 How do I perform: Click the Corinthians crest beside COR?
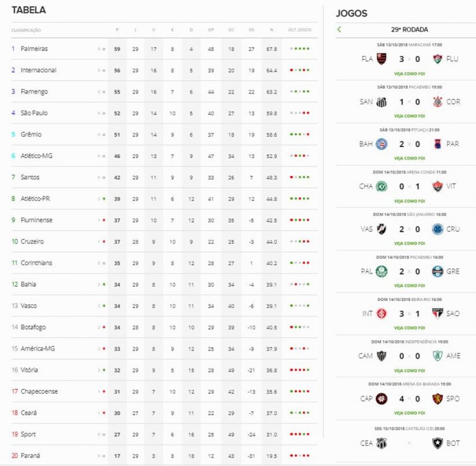(437, 102)
